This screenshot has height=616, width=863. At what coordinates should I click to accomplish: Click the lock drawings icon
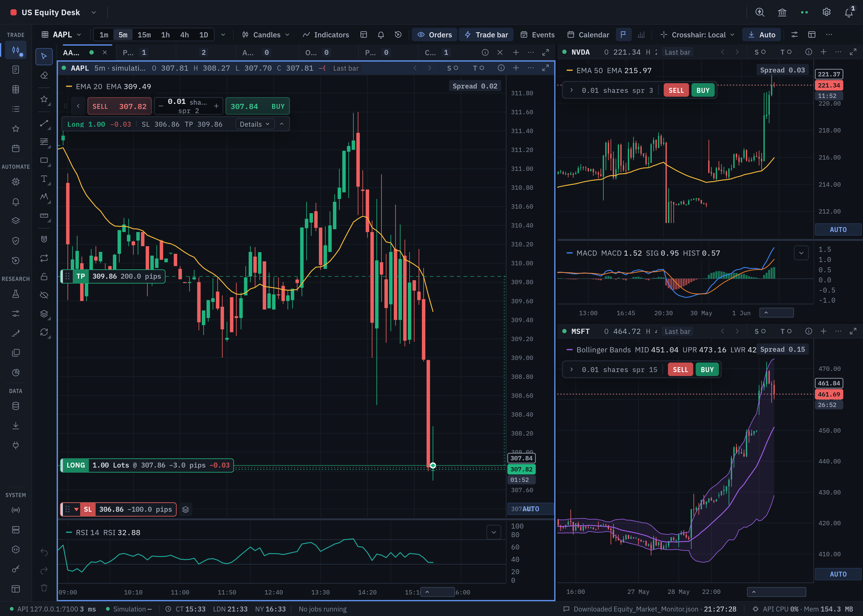[x=44, y=277]
